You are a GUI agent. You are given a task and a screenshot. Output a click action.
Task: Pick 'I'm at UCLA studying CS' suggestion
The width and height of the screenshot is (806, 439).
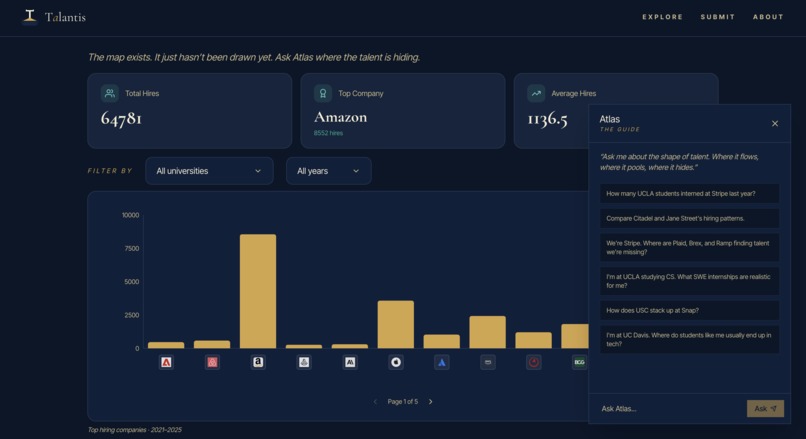(x=689, y=281)
